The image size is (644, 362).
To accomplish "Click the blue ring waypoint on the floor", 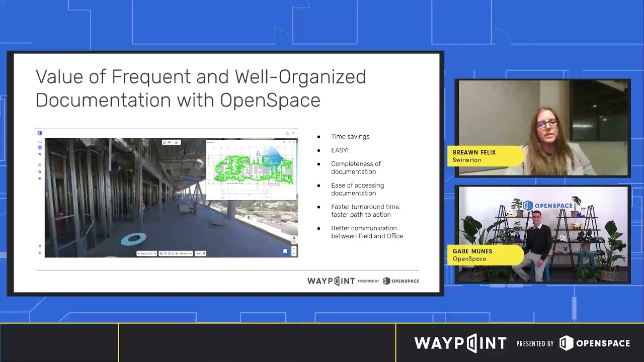I will coord(133,239).
